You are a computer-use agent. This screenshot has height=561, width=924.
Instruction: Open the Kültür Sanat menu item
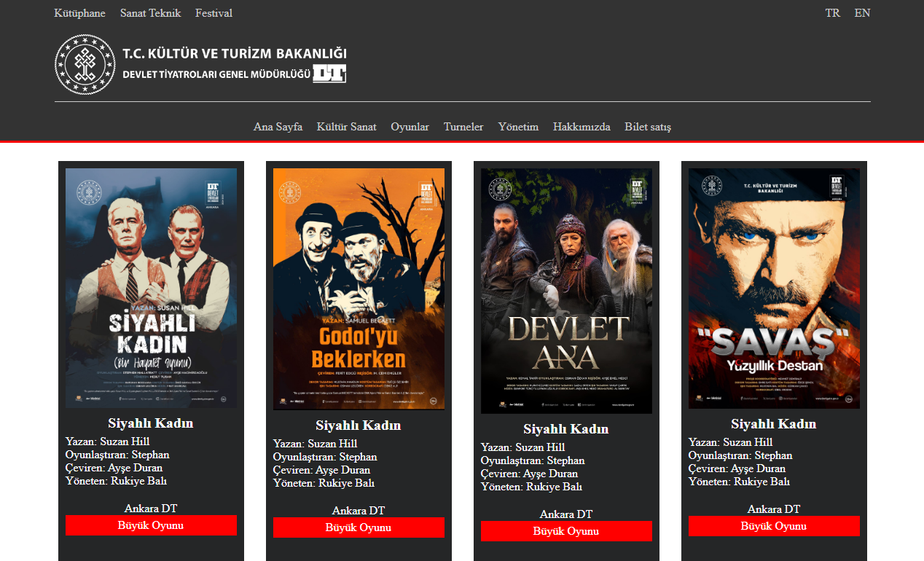[346, 127]
